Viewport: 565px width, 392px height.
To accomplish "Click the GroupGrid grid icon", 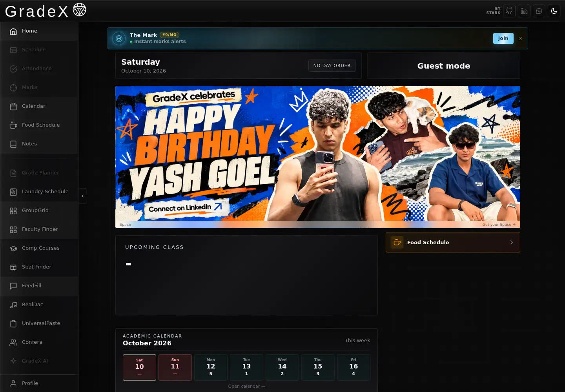I will tap(13, 211).
